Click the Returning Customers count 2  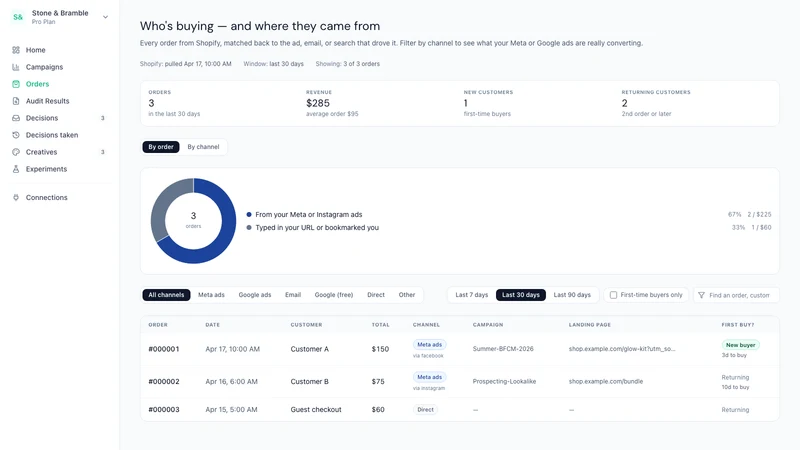point(624,103)
